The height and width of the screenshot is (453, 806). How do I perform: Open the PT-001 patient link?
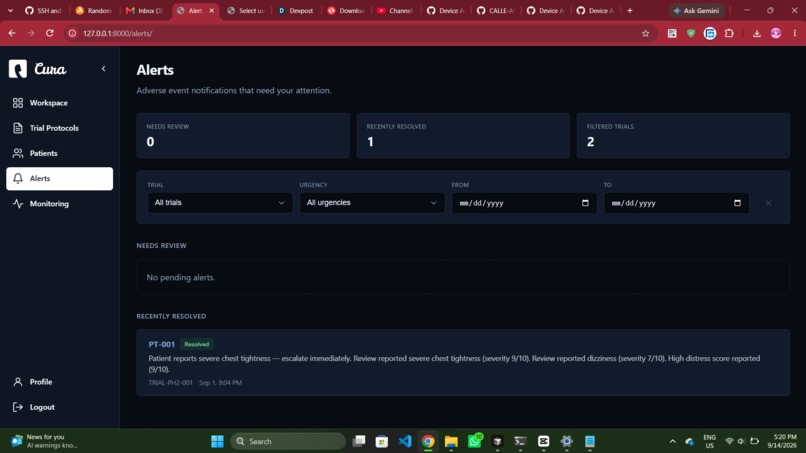(x=161, y=344)
